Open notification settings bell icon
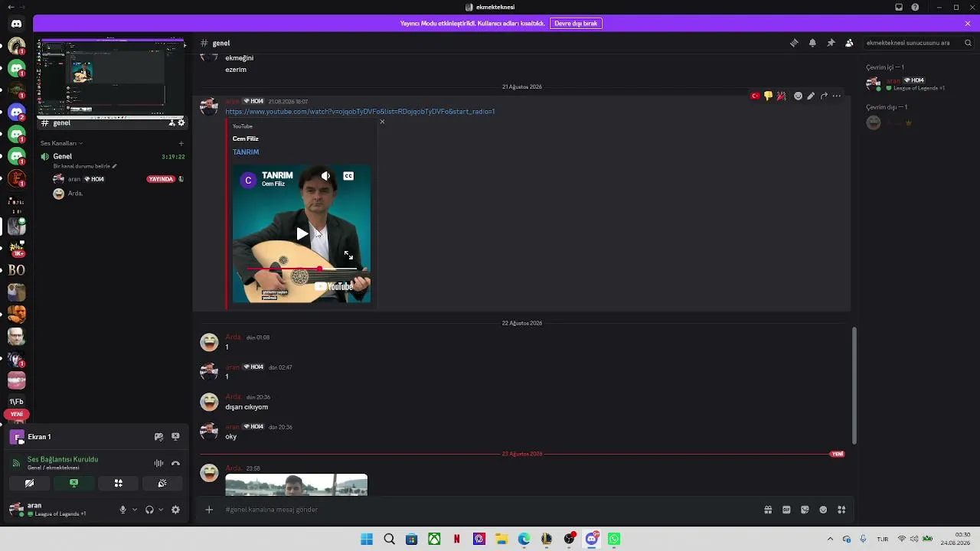 [x=812, y=43]
